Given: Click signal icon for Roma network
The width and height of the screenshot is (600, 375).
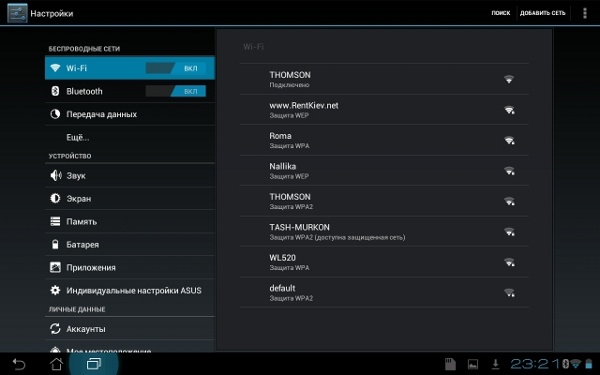Looking at the screenshot, I should (509, 140).
